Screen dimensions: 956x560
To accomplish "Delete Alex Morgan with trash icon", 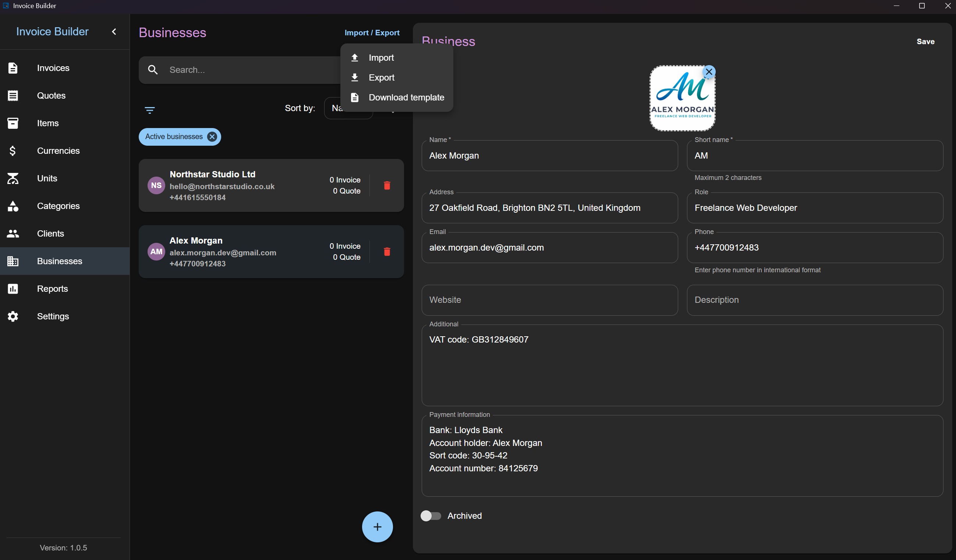I will 387,252.
